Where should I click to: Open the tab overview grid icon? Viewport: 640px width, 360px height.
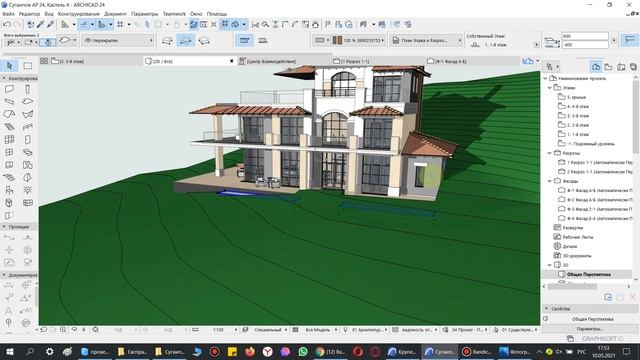(x=44, y=61)
